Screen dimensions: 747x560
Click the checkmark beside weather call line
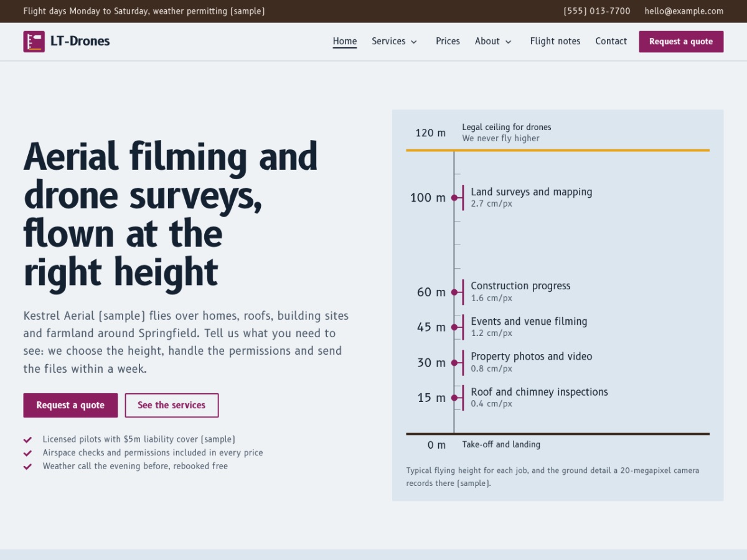27,466
